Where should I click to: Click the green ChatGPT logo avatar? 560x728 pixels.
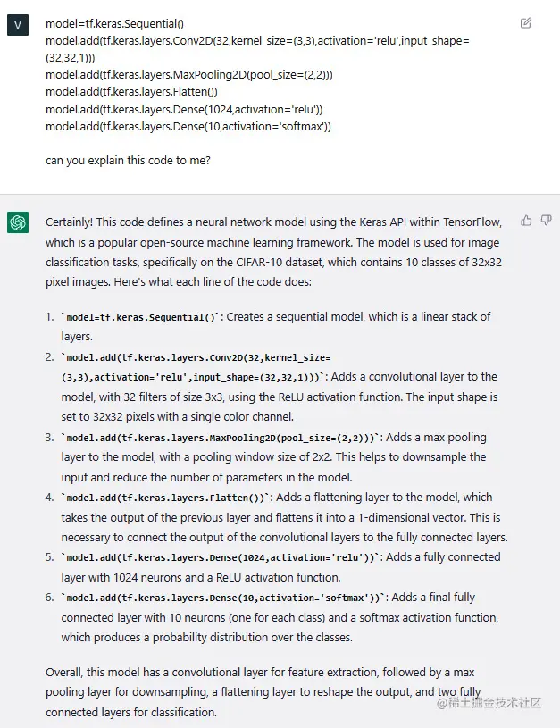[x=18, y=223]
